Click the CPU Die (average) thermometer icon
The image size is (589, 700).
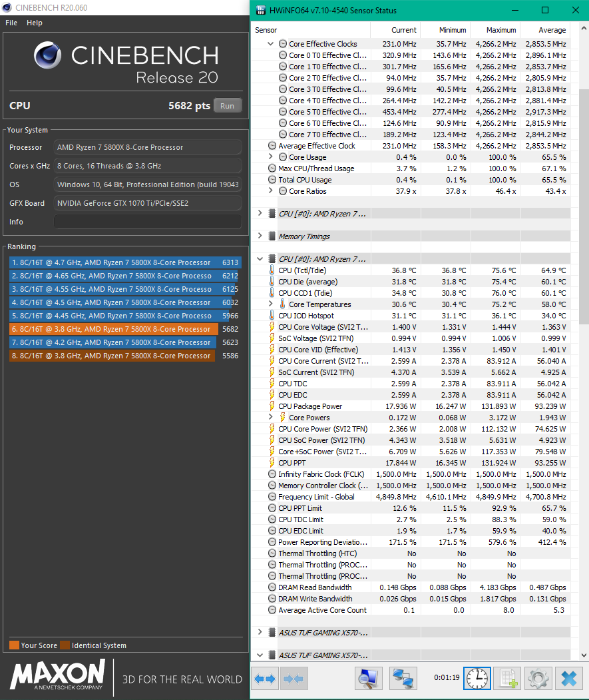pyautogui.click(x=272, y=281)
